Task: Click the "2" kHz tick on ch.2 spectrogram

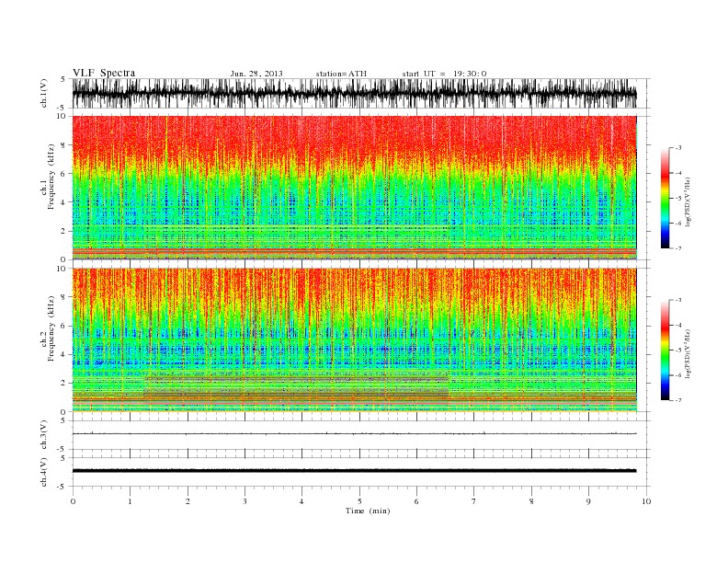Action: 64,384
